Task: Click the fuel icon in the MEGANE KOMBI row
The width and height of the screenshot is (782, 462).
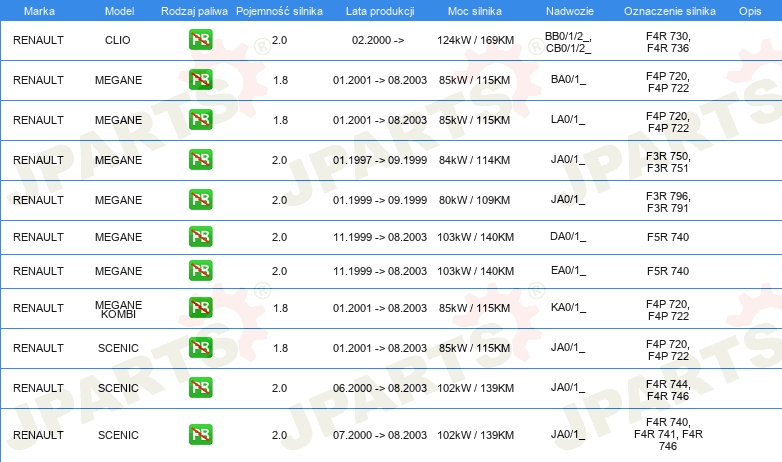Action: coord(200,307)
